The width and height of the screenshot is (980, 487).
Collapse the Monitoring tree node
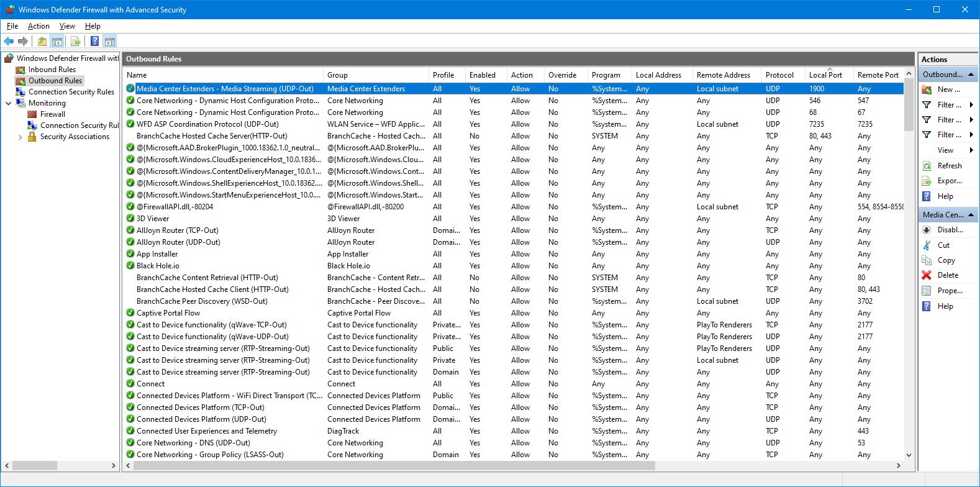[x=8, y=103]
